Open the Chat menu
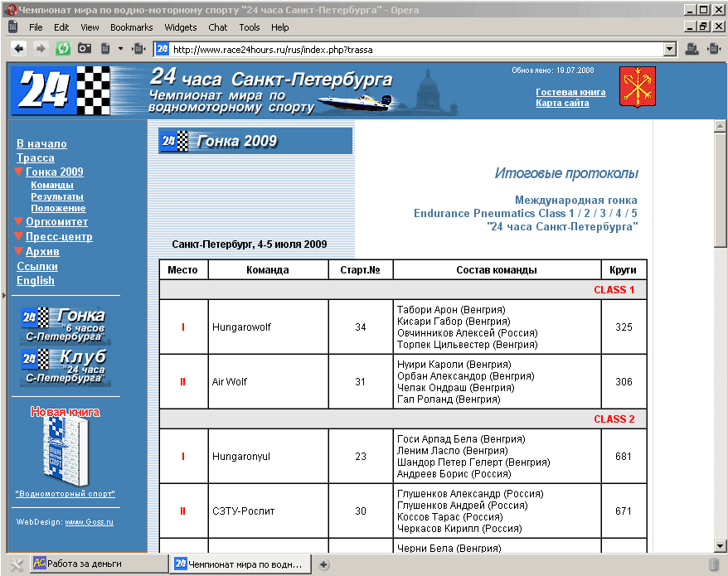The width and height of the screenshot is (728, 576). point(218,27)
